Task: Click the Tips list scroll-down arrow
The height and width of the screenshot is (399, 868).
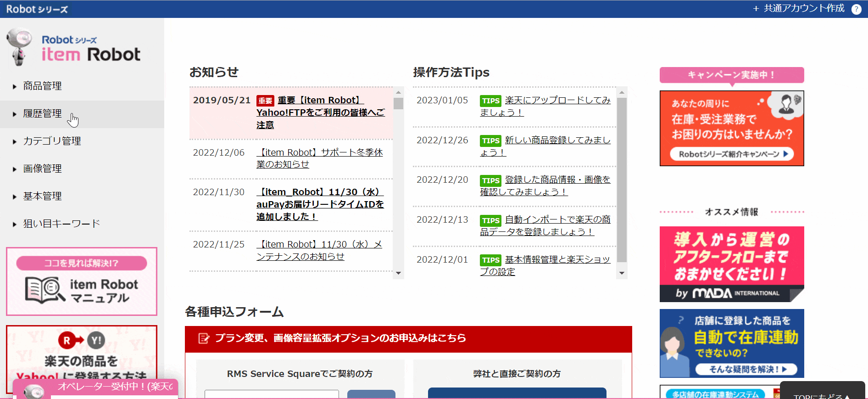Action: click(x=622, y=273)
